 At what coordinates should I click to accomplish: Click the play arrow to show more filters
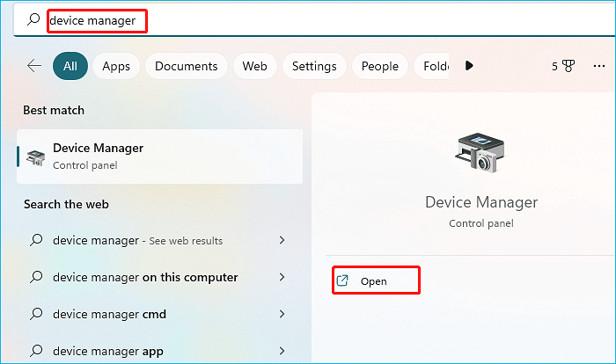(470, 66)
